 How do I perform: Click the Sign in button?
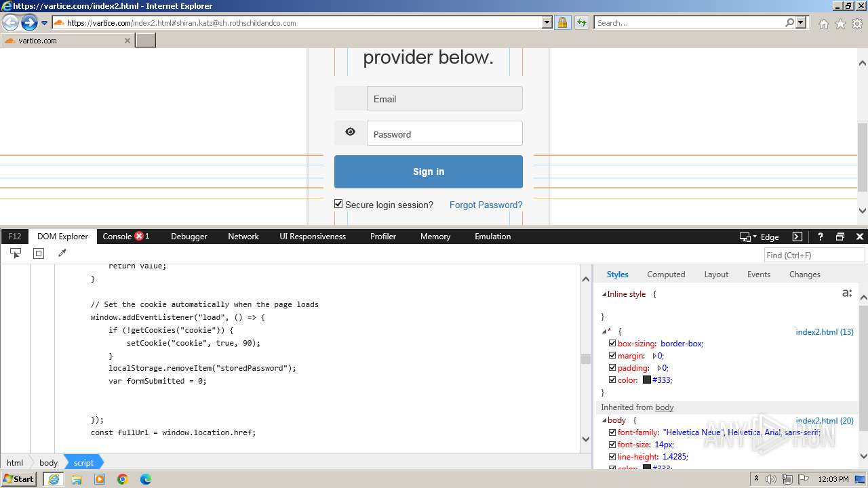pyautogui.click(x=429, y=171)
